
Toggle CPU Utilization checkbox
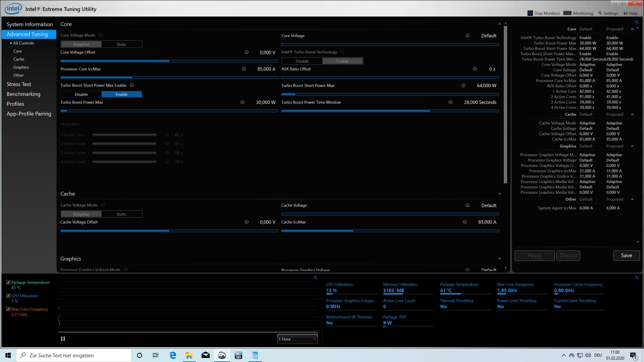[8, 296]
